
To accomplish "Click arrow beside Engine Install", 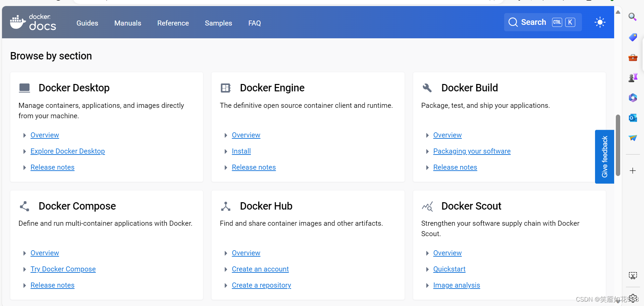I will (x=226, y=151).
